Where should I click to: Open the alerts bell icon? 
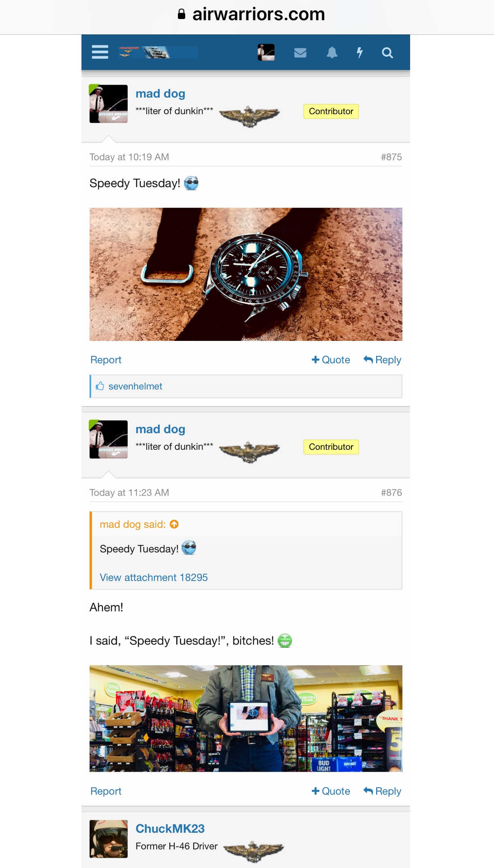tap(332, 53)
